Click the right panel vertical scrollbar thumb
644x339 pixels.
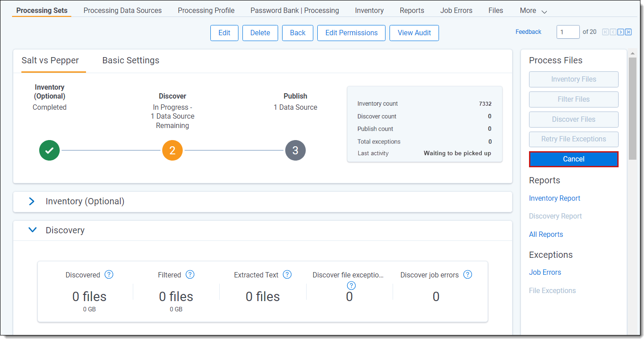pyautogui.click(x=632, y=108)
